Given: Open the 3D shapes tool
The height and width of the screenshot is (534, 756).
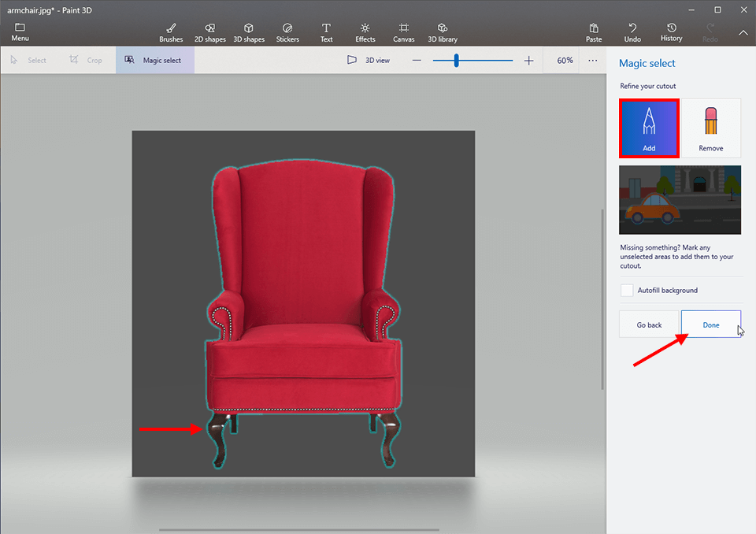Looking at the screenshot, I should click(249, 32).
